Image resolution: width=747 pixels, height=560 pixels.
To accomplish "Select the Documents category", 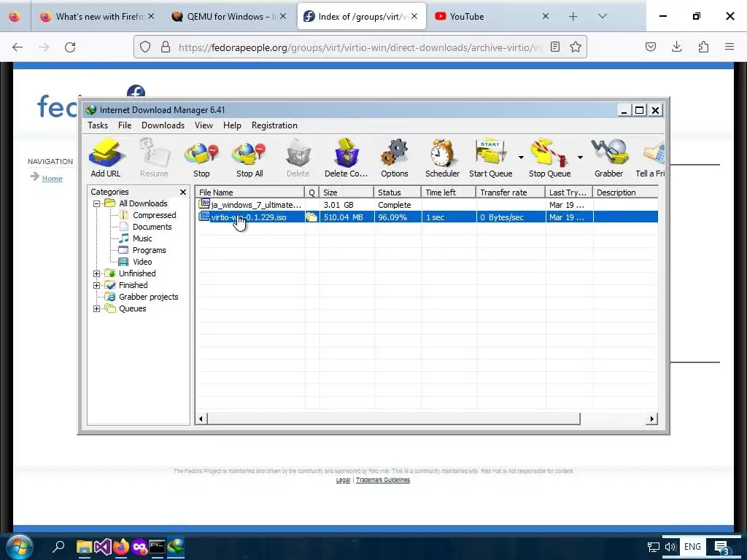I will (x=152, y=227).
